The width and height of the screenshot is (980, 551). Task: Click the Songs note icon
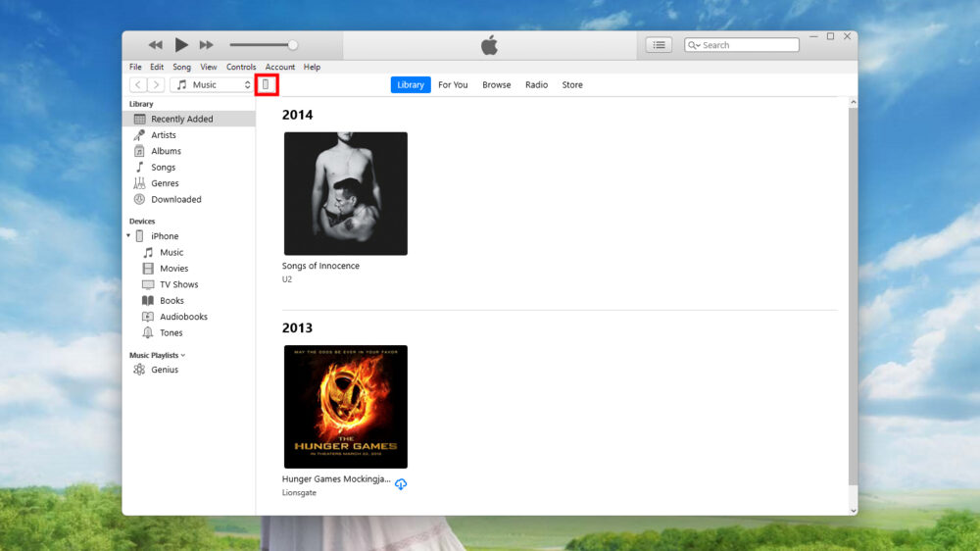pyautogui.click(x=139, y=167)
